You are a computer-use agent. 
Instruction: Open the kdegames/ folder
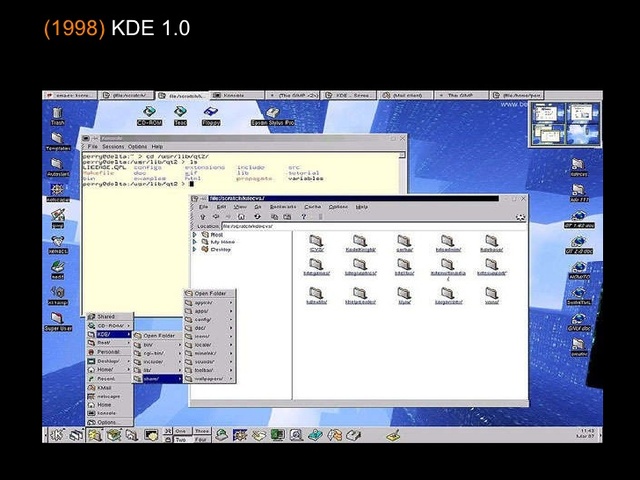pos(316,267)
